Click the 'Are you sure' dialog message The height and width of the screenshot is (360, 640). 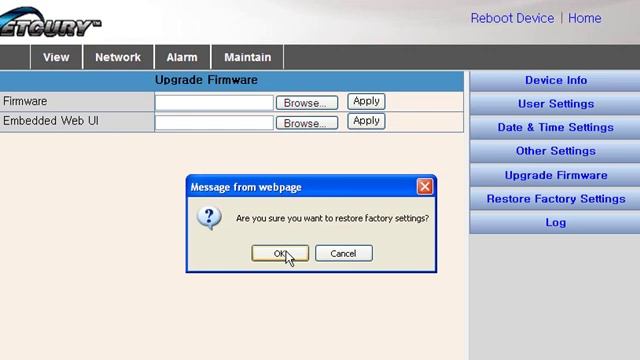click(x=332, y=218)
